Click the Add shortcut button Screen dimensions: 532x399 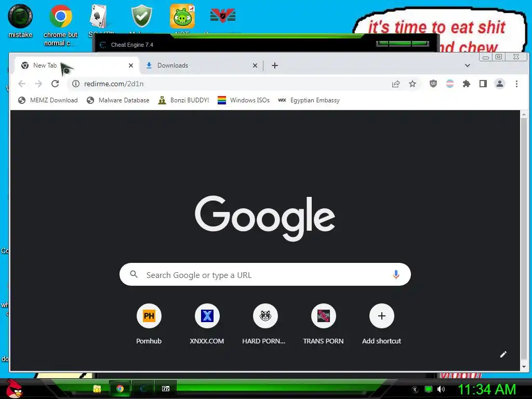[x=381, y=324]
